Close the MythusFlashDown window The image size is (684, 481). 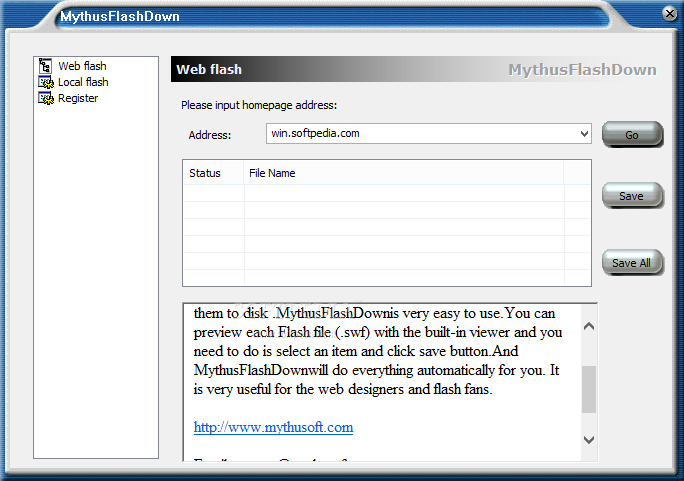coord(670,14)
